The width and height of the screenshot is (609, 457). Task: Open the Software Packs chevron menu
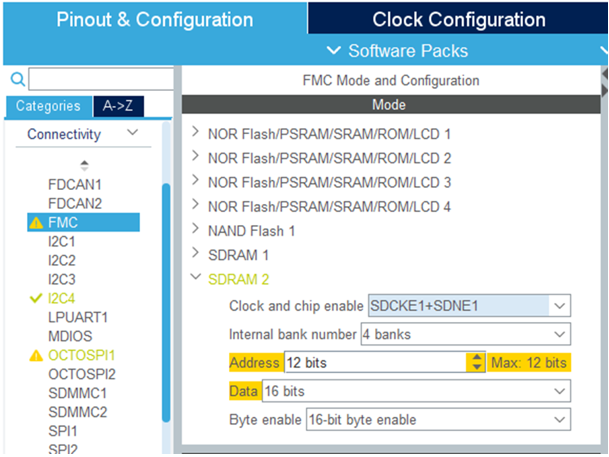coord(335,51)
